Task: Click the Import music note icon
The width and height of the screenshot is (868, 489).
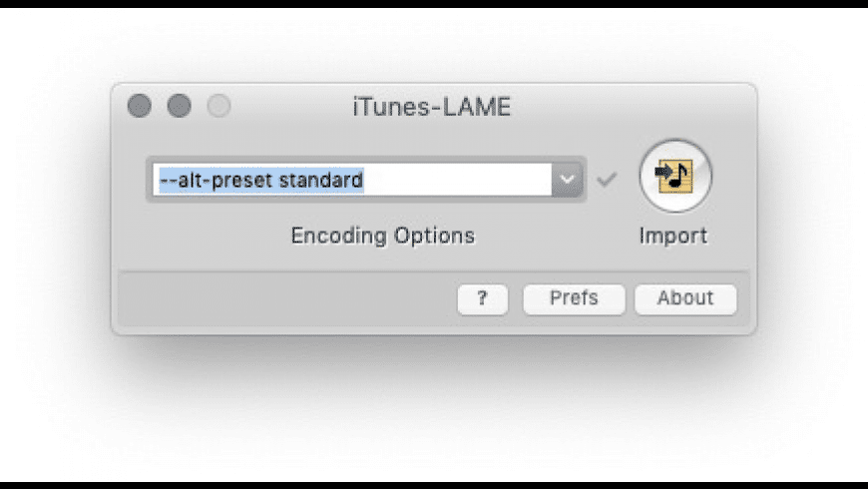Action: point(674,176)
